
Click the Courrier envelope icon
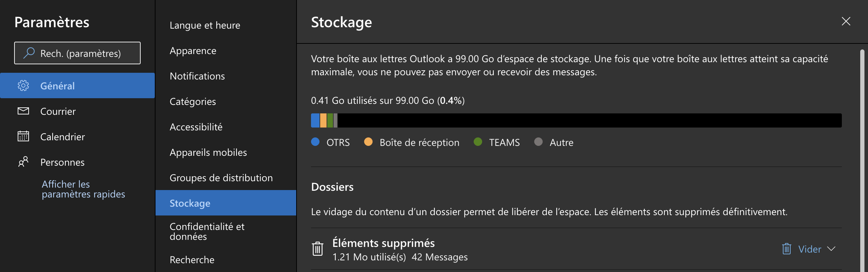[x=23, y=111]
